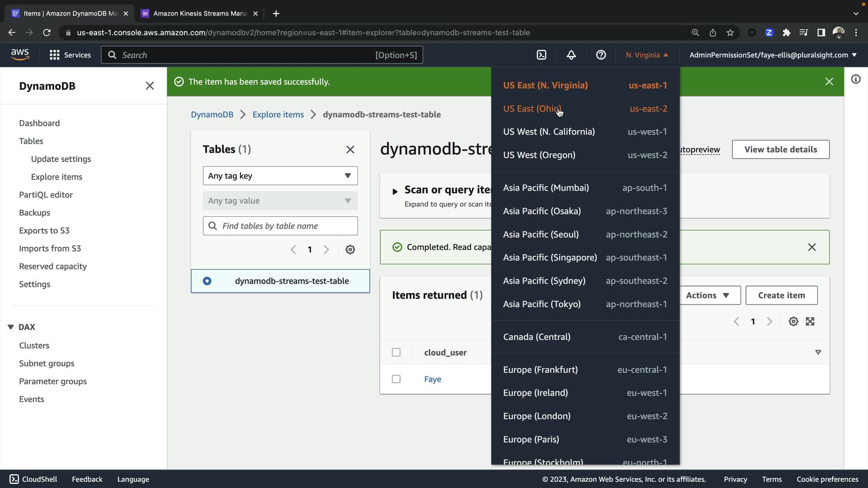
Task: Open the help question mark icon
Action: pos(601,55)
